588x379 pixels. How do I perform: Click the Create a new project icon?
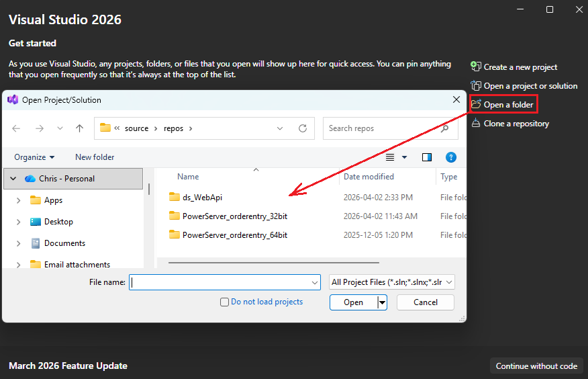pyautogui.click(x=476, y=67)
